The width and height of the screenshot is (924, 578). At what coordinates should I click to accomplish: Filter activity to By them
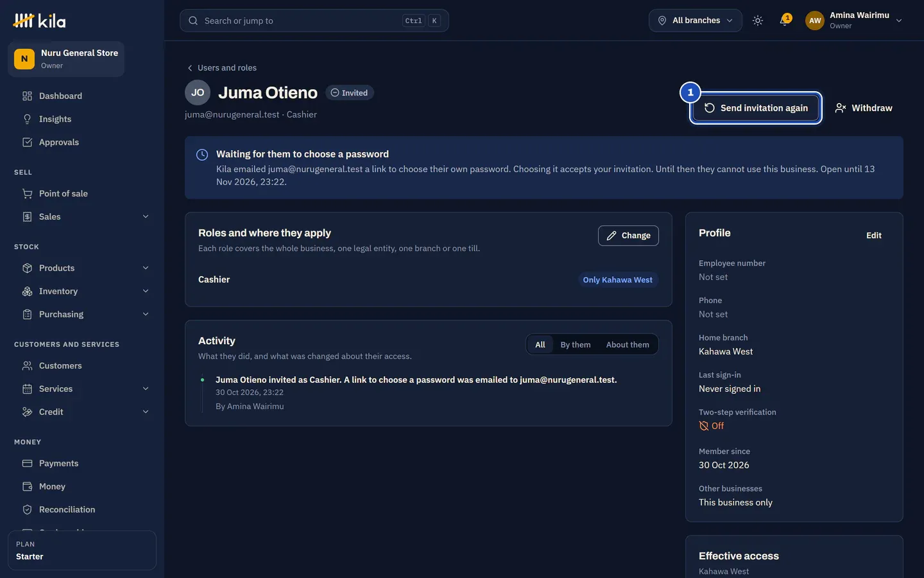[576, 345]
